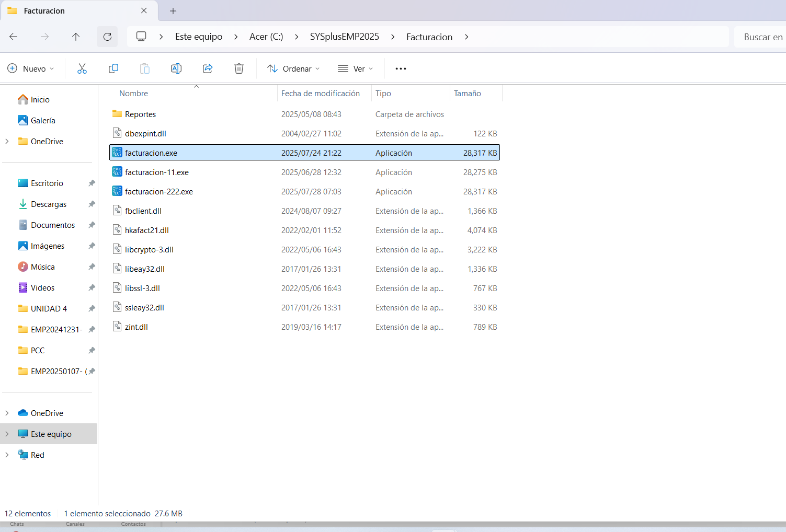Screen dimensions: 786x532
Task: Expand the yellow OneDrive folder tree node
Action: click(7, 141)
